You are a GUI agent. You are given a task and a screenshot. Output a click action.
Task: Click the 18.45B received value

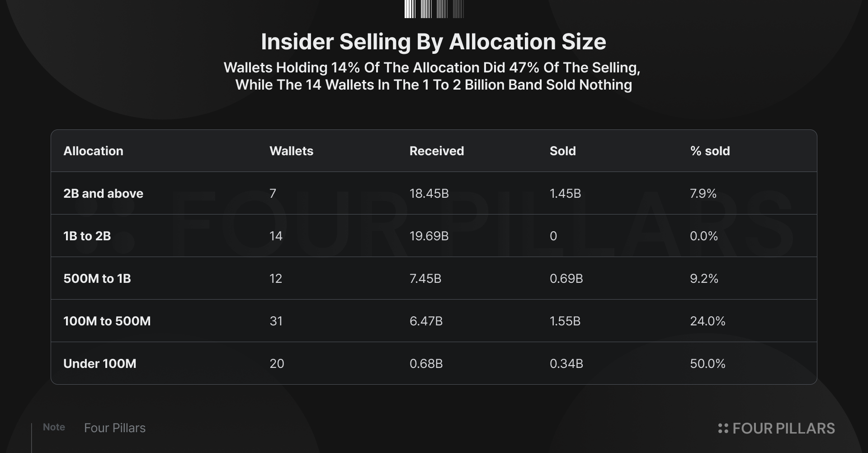[429, 194]
